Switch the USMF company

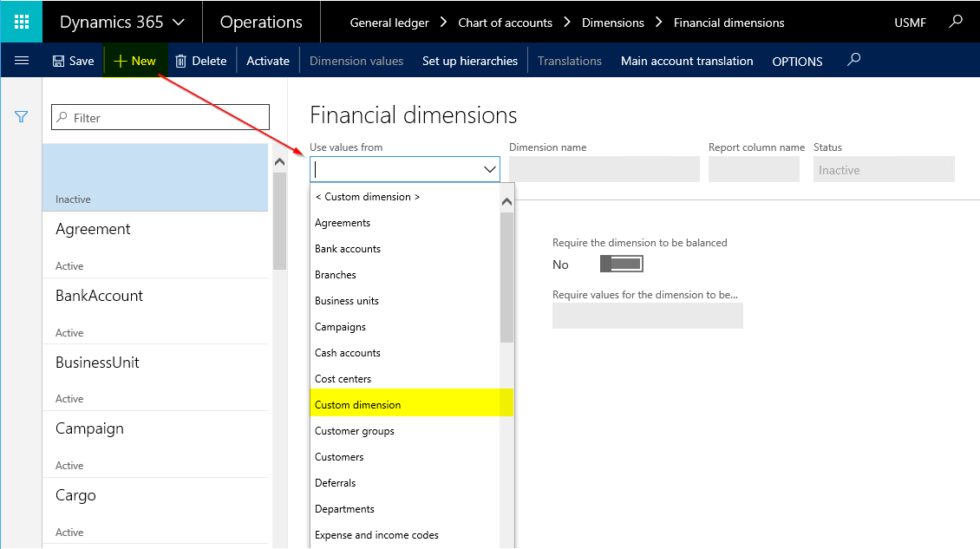coord(910,23)
